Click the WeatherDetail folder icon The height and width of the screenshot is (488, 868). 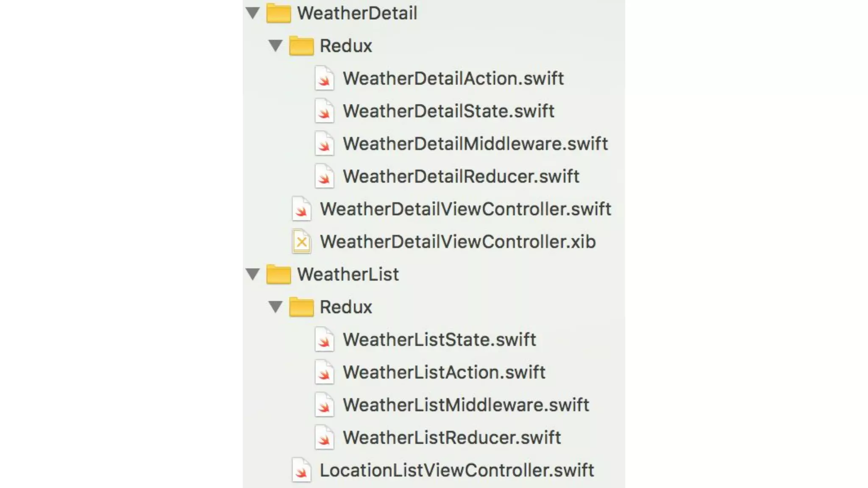[x=278, y=13]
